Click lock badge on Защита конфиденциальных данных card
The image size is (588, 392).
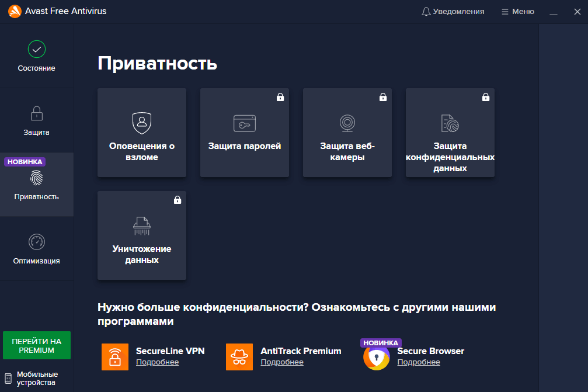(486, 97)
